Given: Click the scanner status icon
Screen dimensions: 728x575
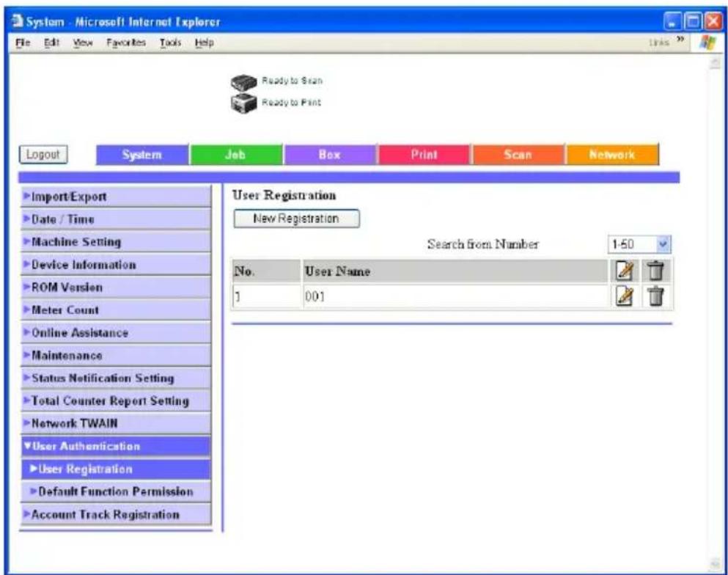Looking at the screenshot, I should [243, 82].
